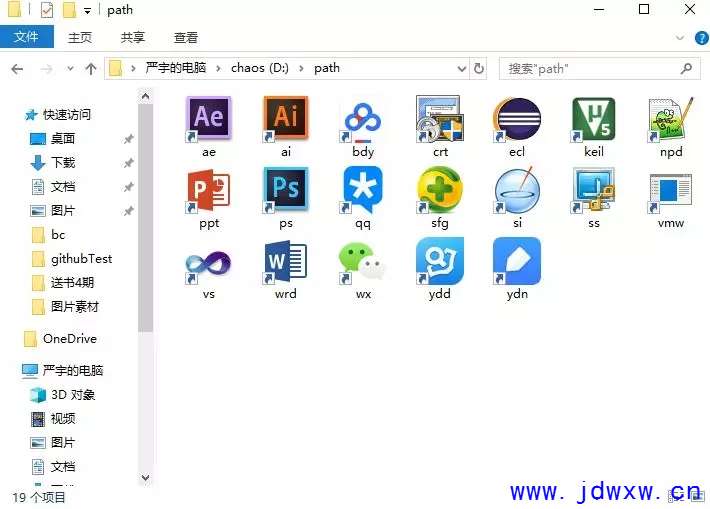The image size is (710, 509).
Task: Click the navigation pane scroll down arrow
Action: [x=145, y=477]
